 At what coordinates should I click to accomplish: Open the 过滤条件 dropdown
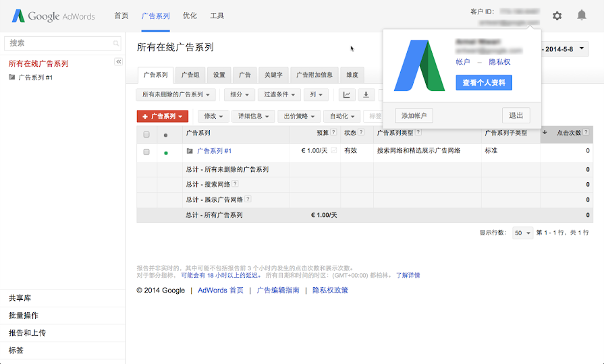click(279, 95)
